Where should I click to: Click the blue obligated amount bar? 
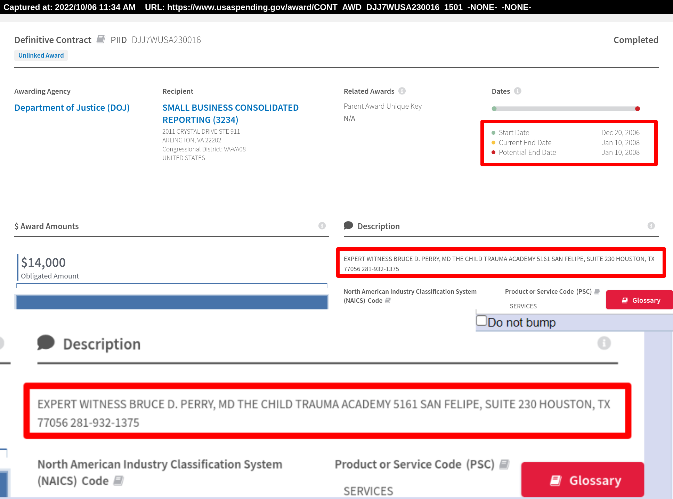click(x=171, y=301)
